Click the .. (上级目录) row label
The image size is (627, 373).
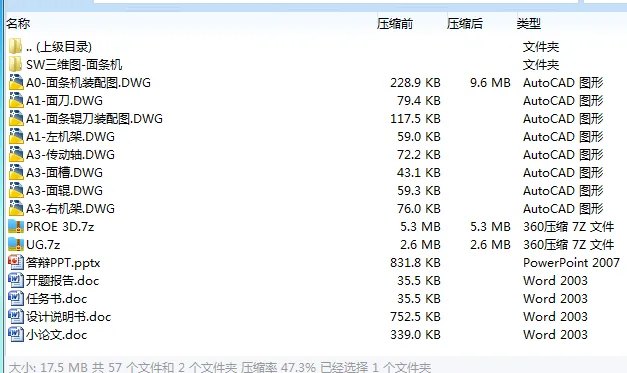click(x=59, y=47)
